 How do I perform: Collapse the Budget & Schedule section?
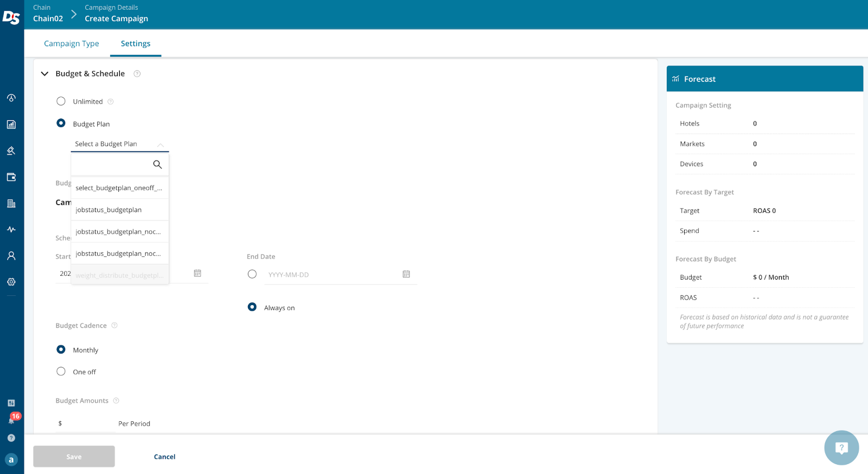45,74
